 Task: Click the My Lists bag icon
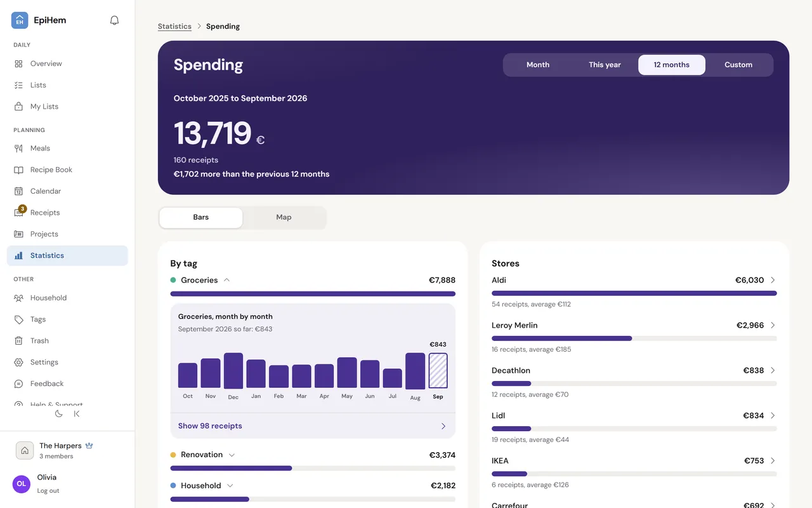[19, 107]
